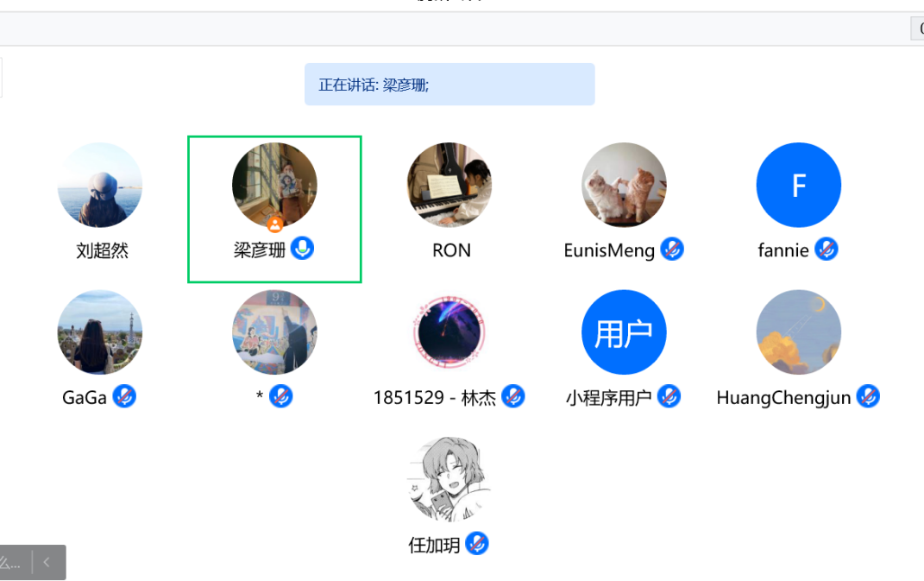Click the 1851529 - 林杰 name label

click(x=434, y=398)
